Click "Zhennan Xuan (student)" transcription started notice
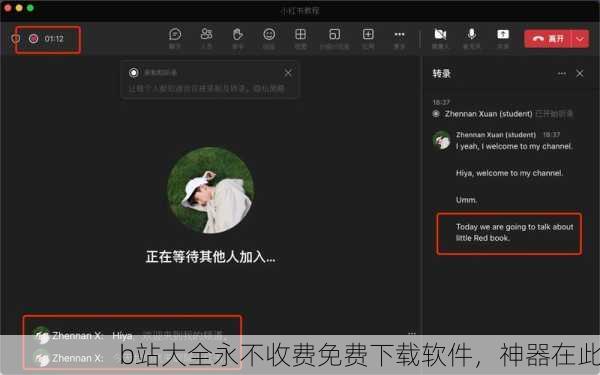Screen dimensions: 600x375 [488, 114]
